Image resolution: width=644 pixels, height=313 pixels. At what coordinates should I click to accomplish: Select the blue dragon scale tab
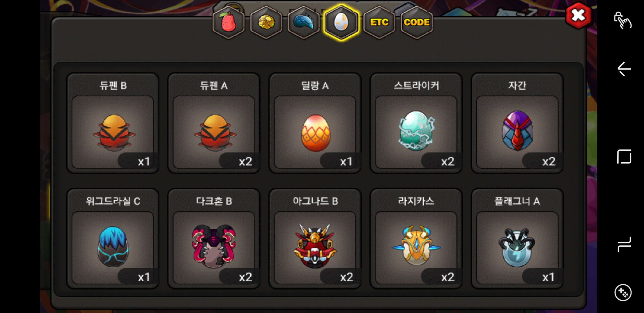point(304,22)
